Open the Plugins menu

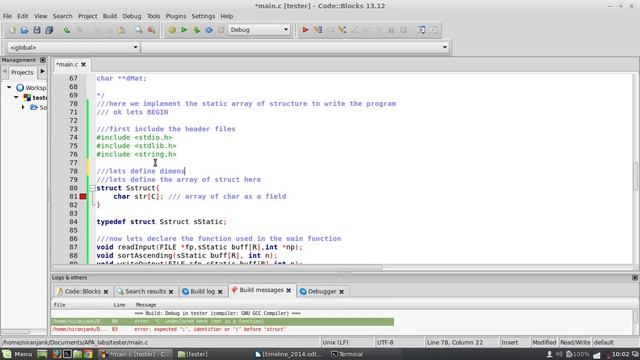pos(176,16)
